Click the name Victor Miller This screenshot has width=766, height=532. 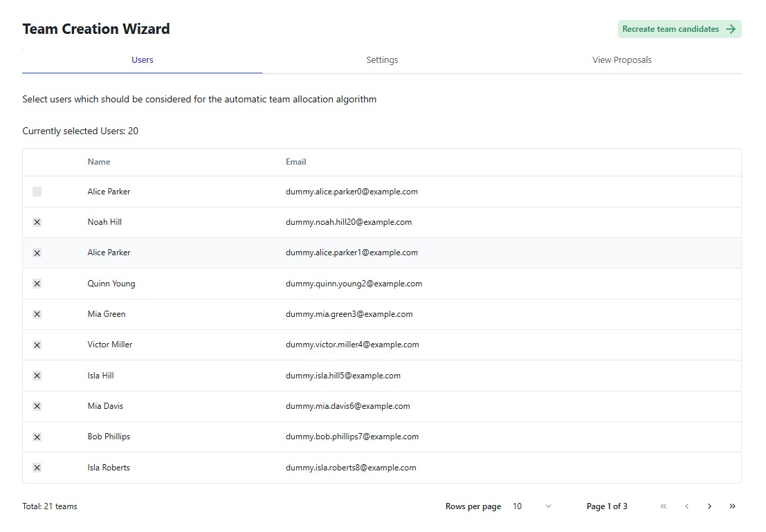pos(110,345)
